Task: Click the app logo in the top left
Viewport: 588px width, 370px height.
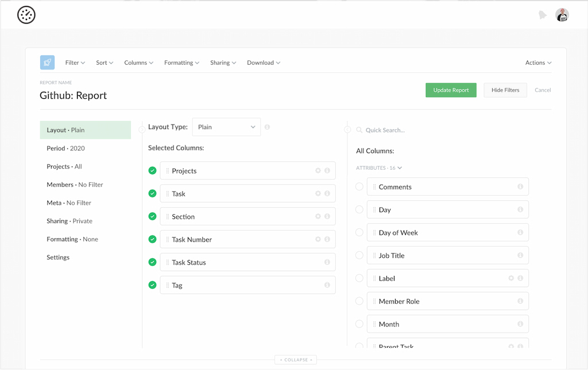Action: click(x=25, y=15)
